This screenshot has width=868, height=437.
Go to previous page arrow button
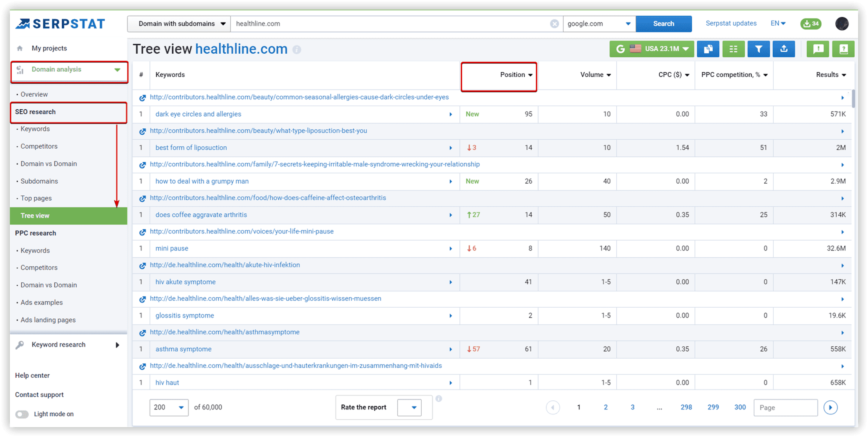(553, 408)
